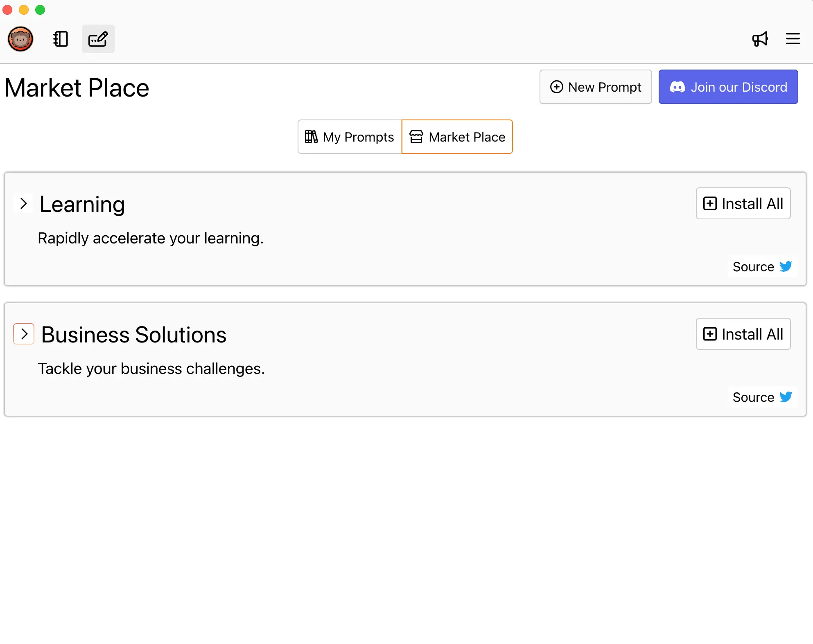The height and width of the screenshot is (644, 813).
Task: Open the hamburger menu
Action: point(793,39)
